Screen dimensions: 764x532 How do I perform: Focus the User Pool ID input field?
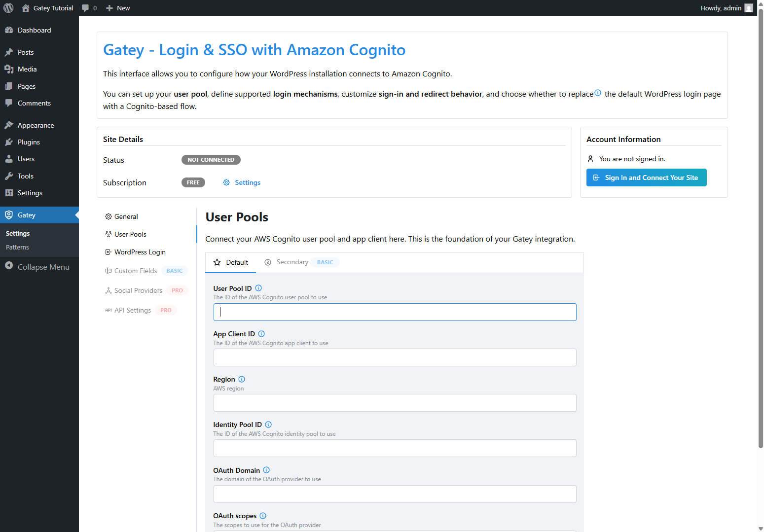pos(395,312)
